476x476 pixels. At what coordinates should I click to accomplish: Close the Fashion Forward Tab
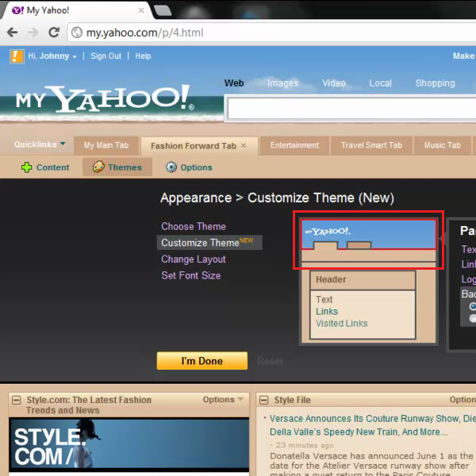coord(244,146)
